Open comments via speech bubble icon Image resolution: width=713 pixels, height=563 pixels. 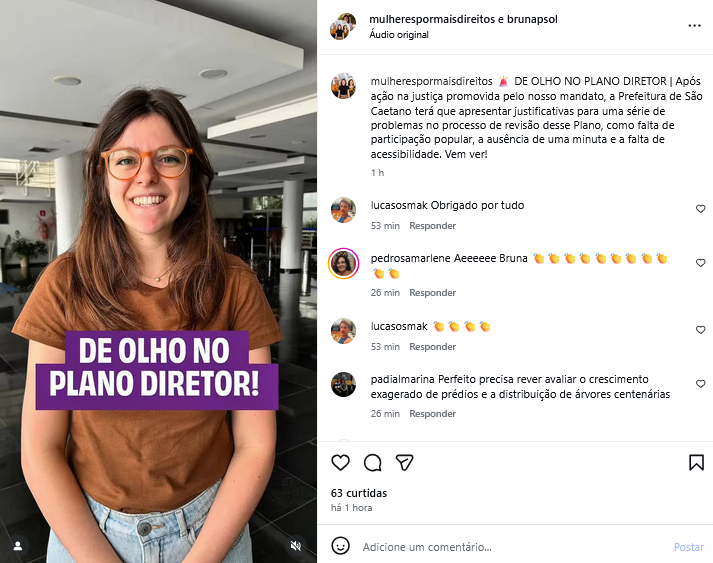click(x=372, y=462)
